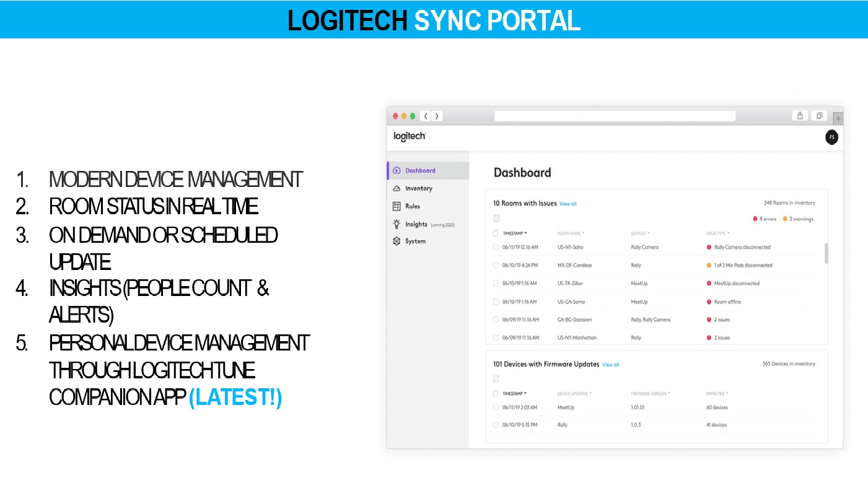This screenshot has width=868, height=496.
Task: Click the Inventory cloud icon
Action: pos(397,188)
